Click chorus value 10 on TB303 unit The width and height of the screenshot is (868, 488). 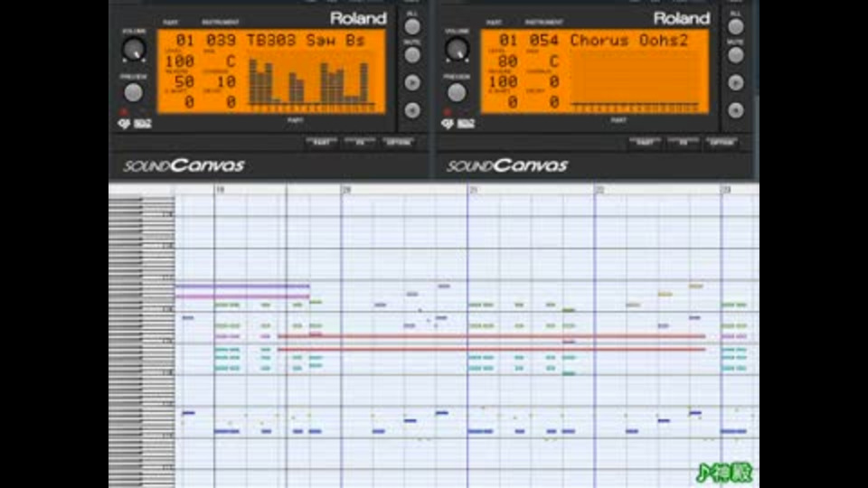pyautogui.click(x=226, y=82)
